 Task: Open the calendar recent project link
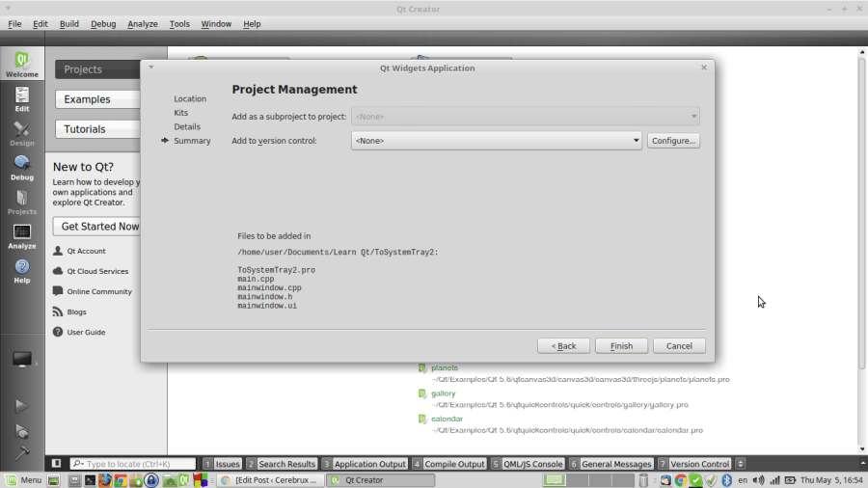pos(447,419)
